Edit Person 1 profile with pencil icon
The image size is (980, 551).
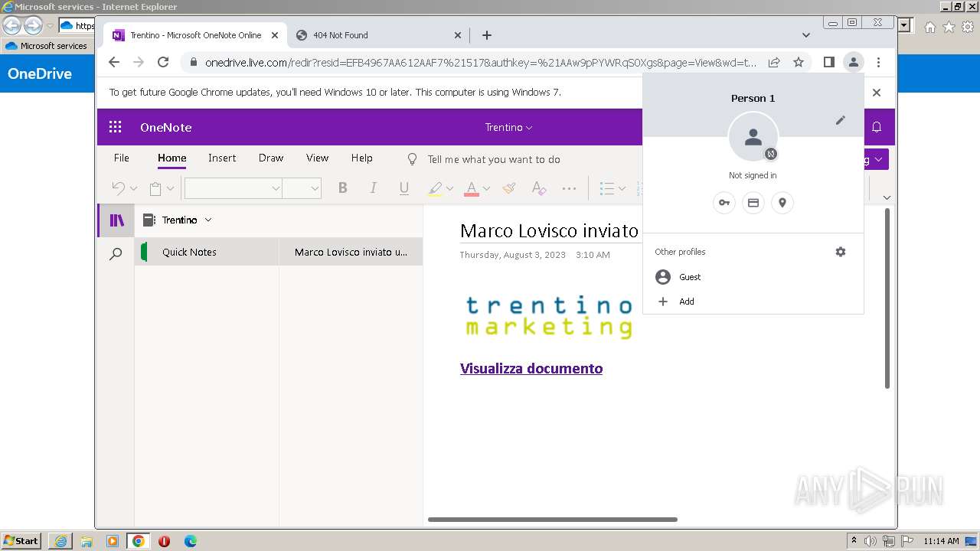tap(840, 120)
